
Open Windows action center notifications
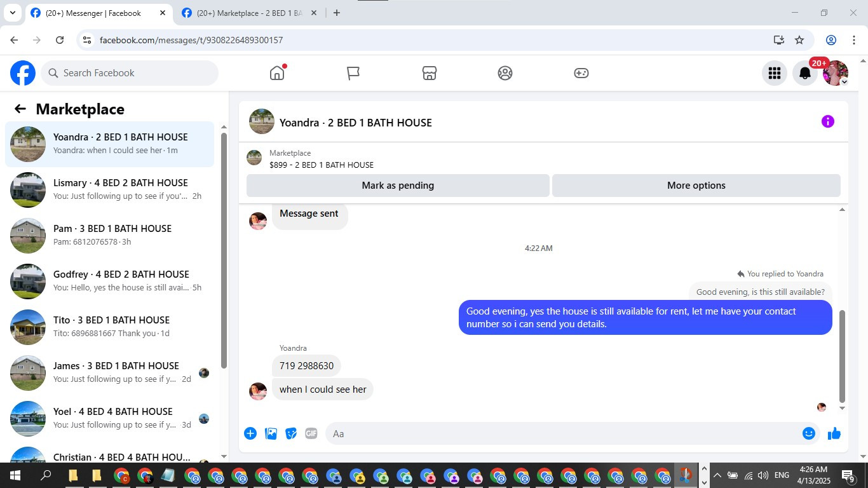849,476
